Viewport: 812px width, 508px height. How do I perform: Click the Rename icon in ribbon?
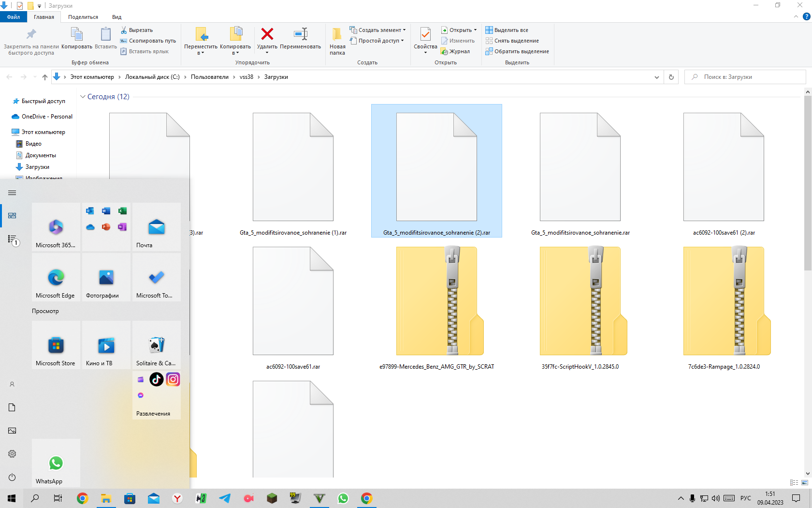[x=300, y=34]
